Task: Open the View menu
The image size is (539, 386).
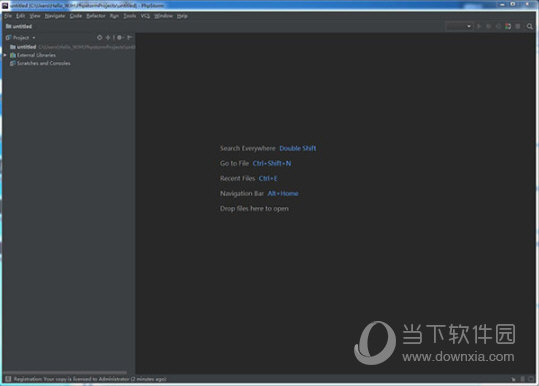Action: [x=35, y=16]
